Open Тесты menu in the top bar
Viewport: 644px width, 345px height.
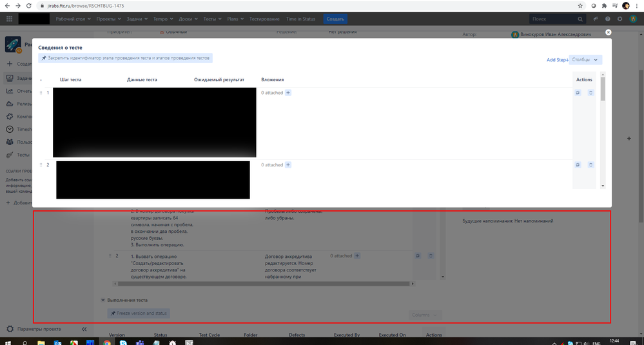pyautogui.click(x=212, y=19)
